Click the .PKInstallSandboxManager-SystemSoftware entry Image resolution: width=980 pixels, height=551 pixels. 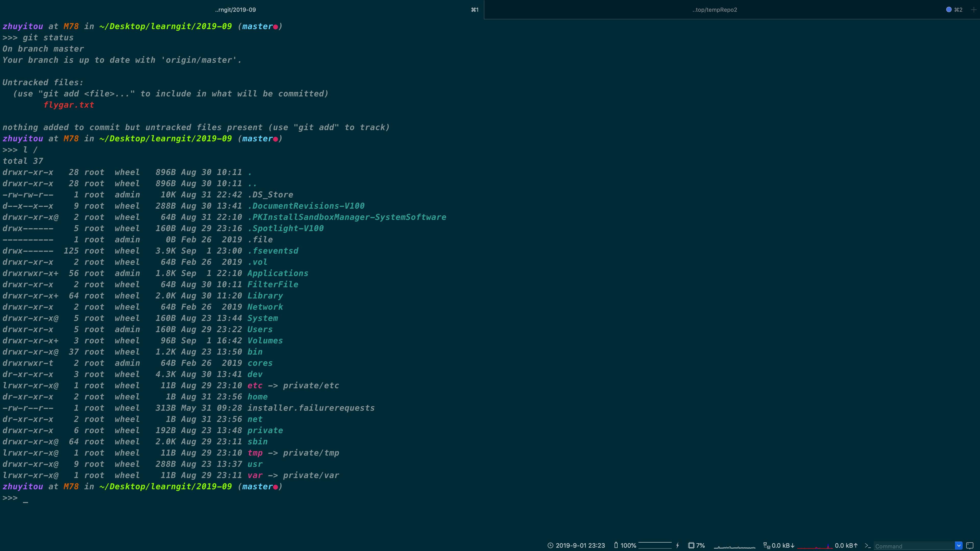(x=347, y=217)
